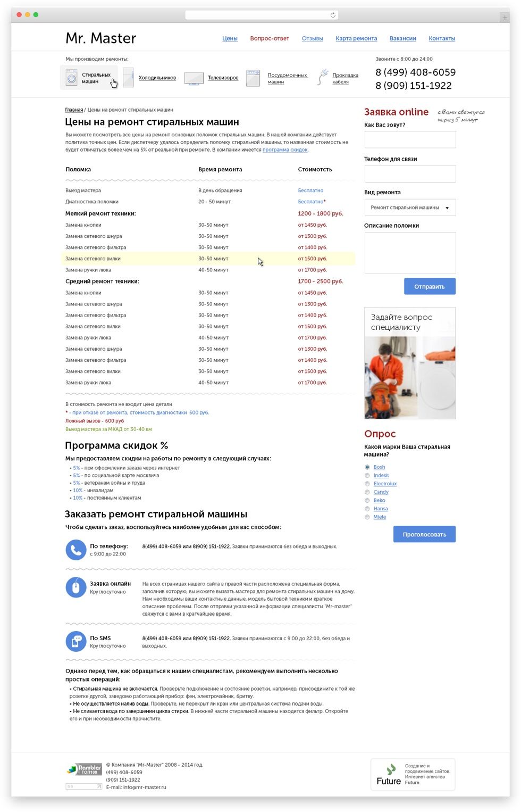
Task: Open the Вопрос-ответ menu item
Action: pyautogui.click(x=270, y=38)
